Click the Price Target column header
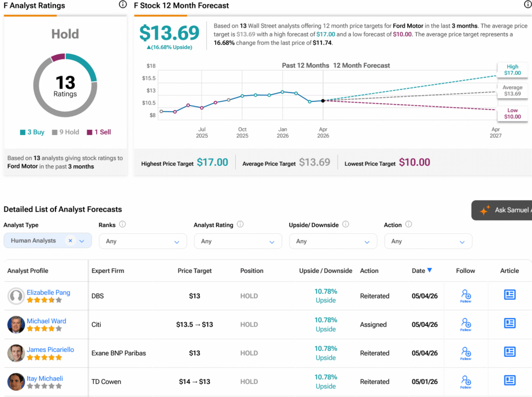The width and height of the screenshot is (532, 397). (x=194, y=271)
